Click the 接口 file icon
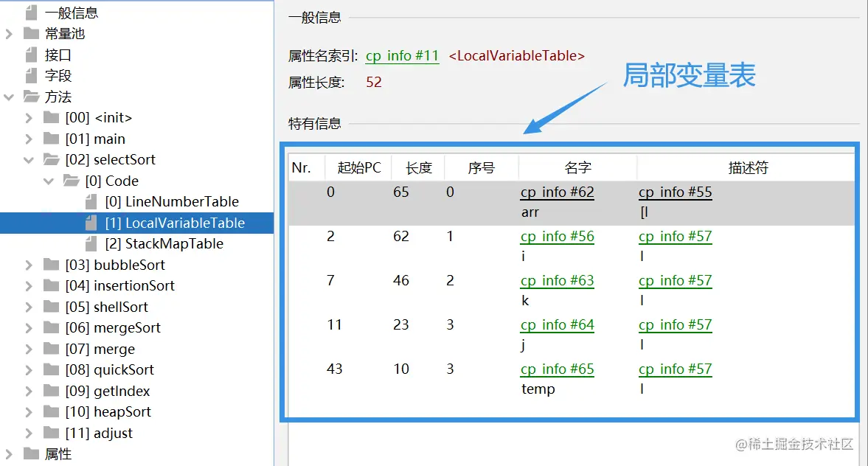Screen dimensions: 868x466 point(32,55)
